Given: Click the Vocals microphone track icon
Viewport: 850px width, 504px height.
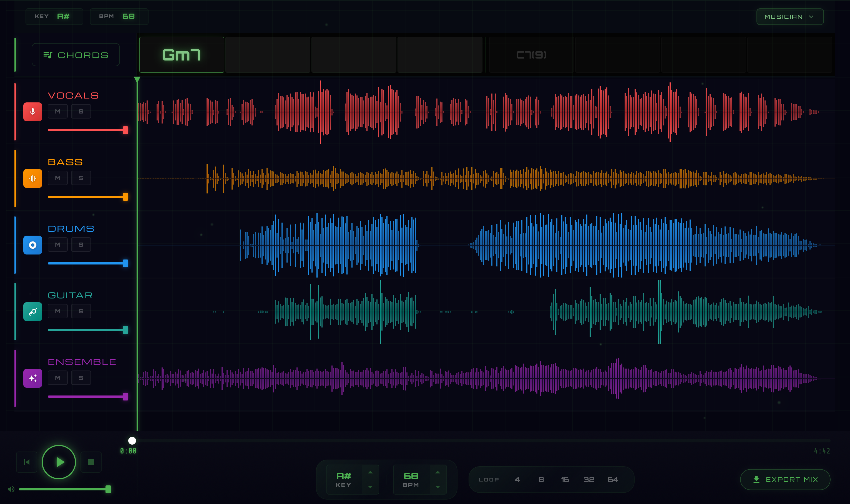Looking at the screenshot, I should point(32,111).
